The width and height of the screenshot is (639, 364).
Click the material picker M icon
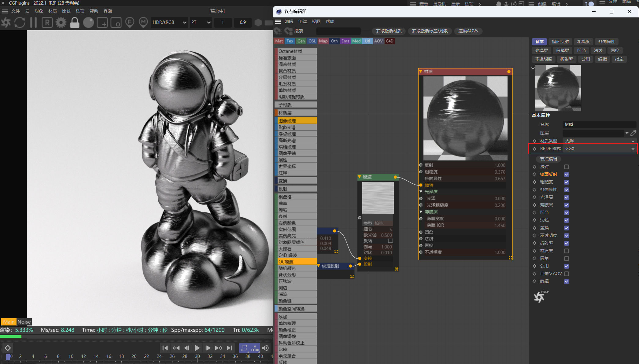click(x=143, y=22)
